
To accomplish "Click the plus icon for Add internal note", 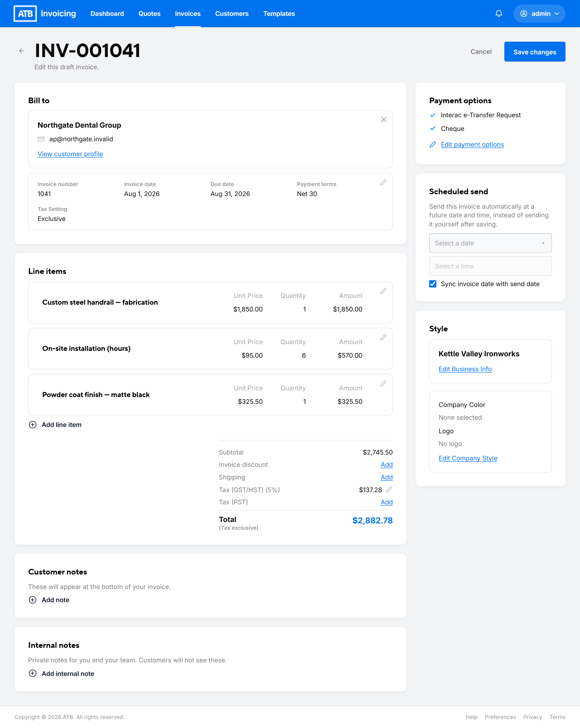I will pyautogui.click(x=32, y=673).
